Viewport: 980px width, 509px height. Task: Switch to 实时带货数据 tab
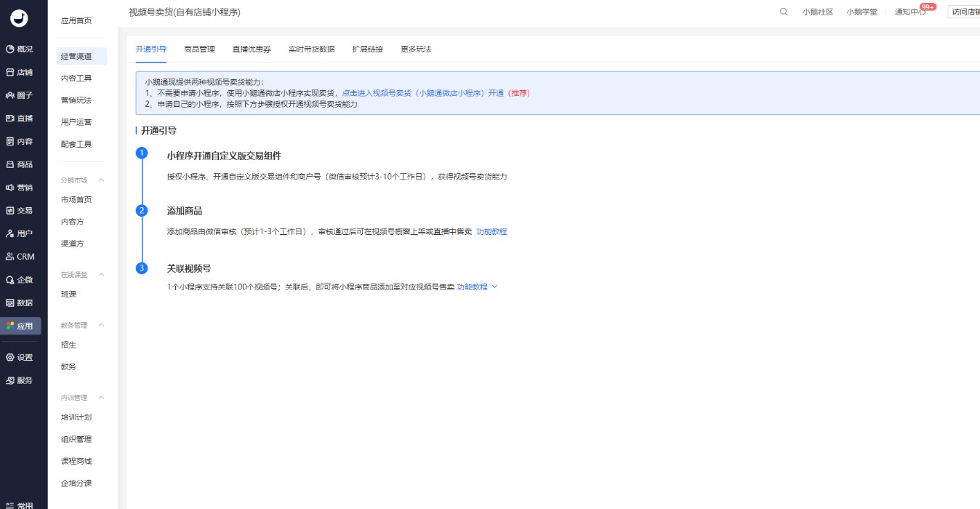[x=312, y=49]
